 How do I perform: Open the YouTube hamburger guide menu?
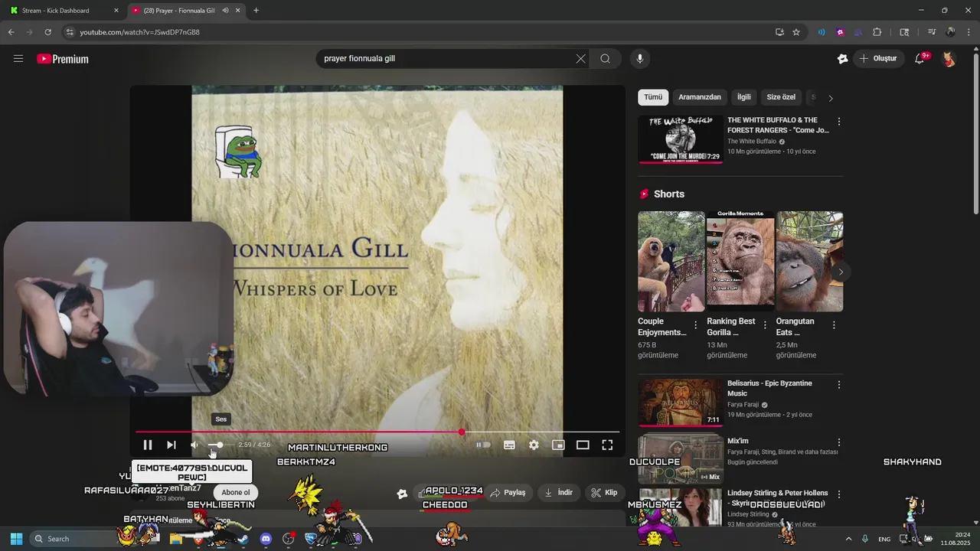click(x=18, y=58)
